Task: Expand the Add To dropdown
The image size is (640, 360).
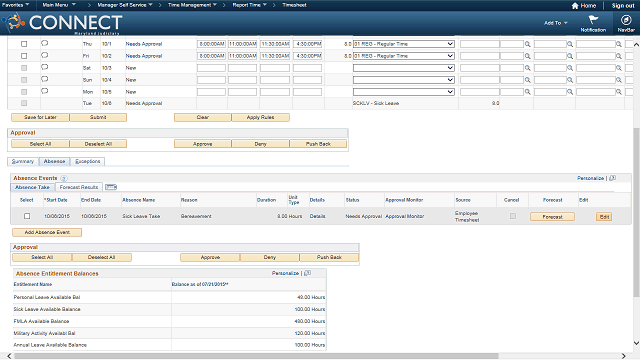Action: (x=556, y=23)
